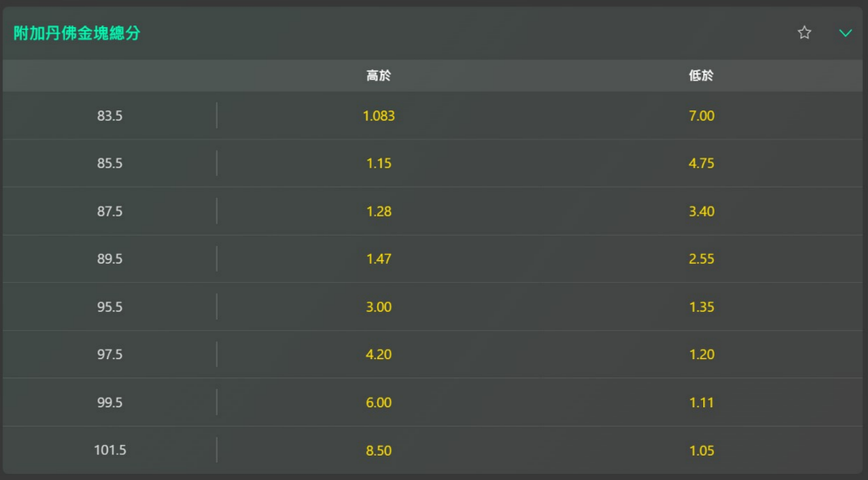Choose under 87.5 odds 3.40
This screenshot has width=868, height=480.
[701, 211]
